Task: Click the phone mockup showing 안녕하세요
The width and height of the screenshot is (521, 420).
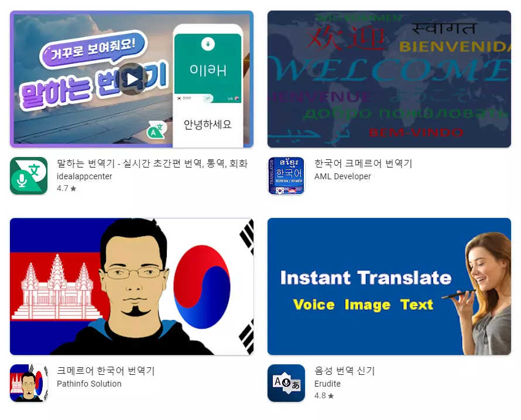Action: click(x=208, y=86)
